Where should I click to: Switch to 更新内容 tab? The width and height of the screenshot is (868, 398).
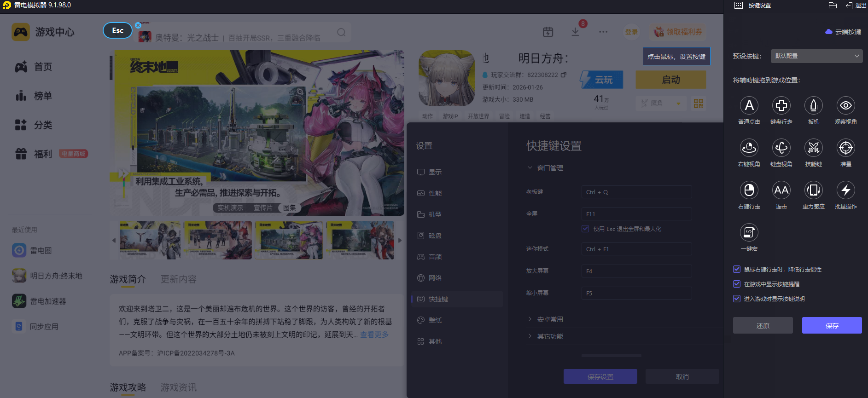pos(178,279)
